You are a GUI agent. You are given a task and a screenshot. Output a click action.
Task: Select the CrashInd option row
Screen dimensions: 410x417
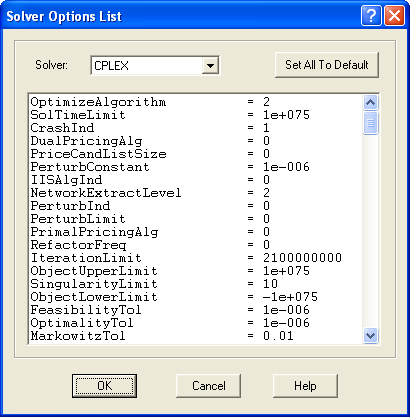(196, 128)
